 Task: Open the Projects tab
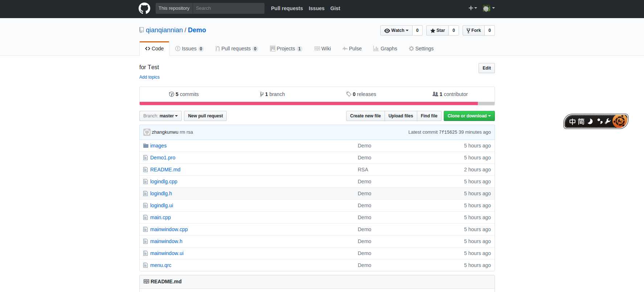[x=286, y=49]
